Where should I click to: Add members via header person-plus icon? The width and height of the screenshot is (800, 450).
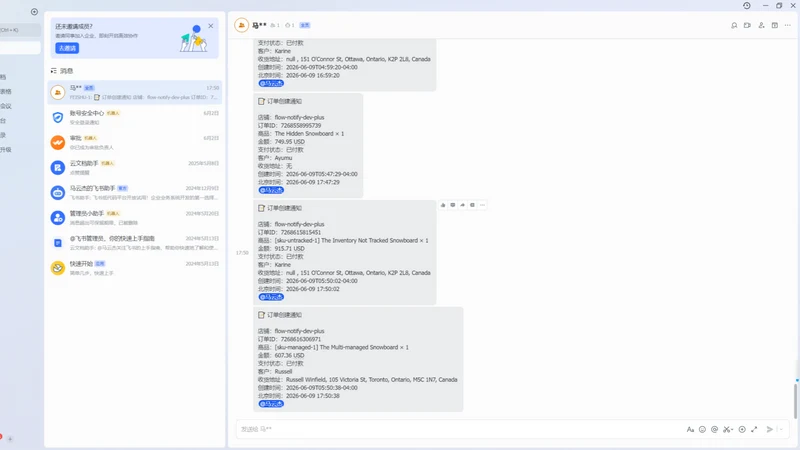point(761,25)
